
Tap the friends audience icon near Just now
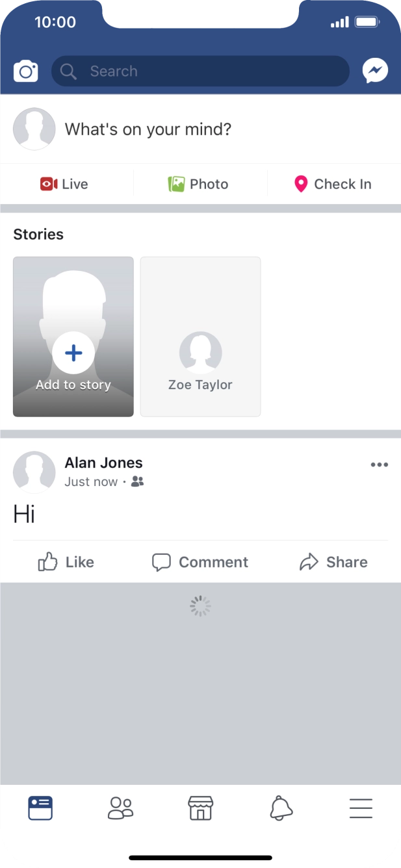pyautogui.click(x=136, y=482)
